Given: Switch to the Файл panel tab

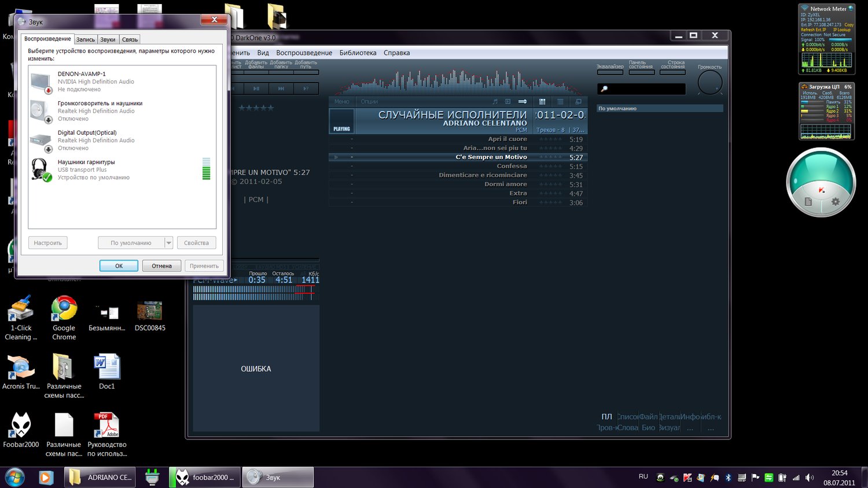Looking at the screenshot, I should [x=648, y=416].
